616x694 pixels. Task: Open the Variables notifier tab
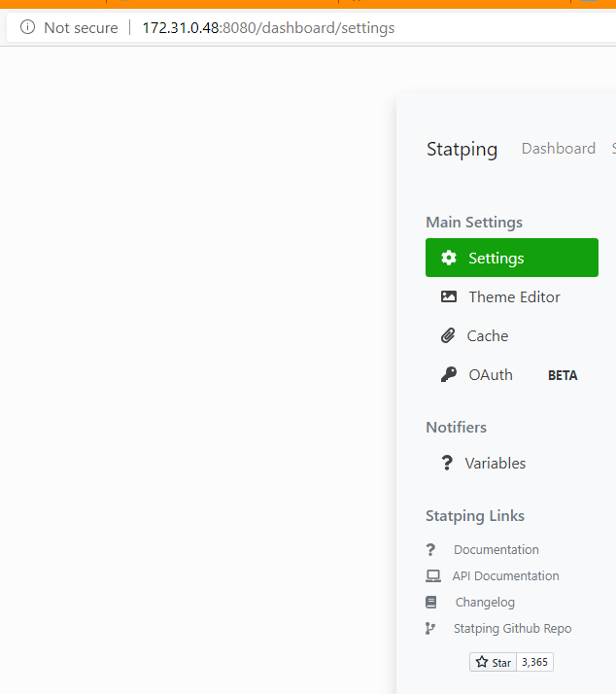(512, 464)
